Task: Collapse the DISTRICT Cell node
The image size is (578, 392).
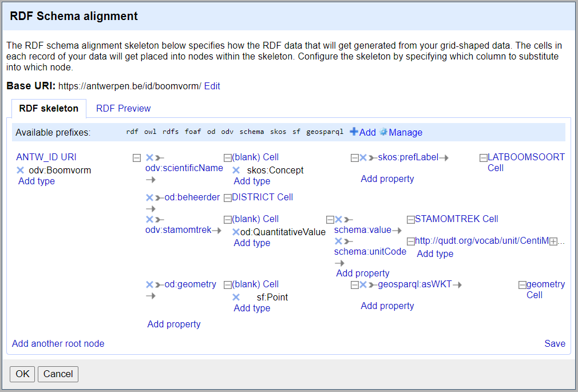Action: [227, 198]
